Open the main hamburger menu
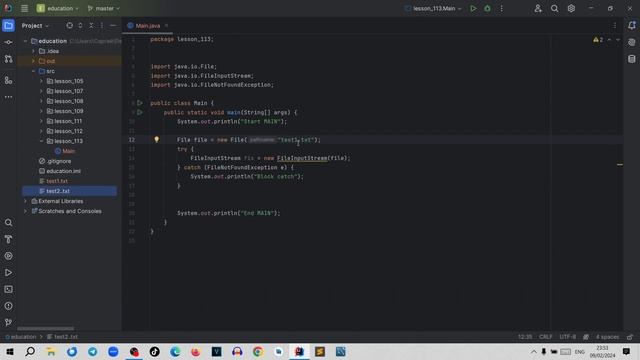 point(24,8)
